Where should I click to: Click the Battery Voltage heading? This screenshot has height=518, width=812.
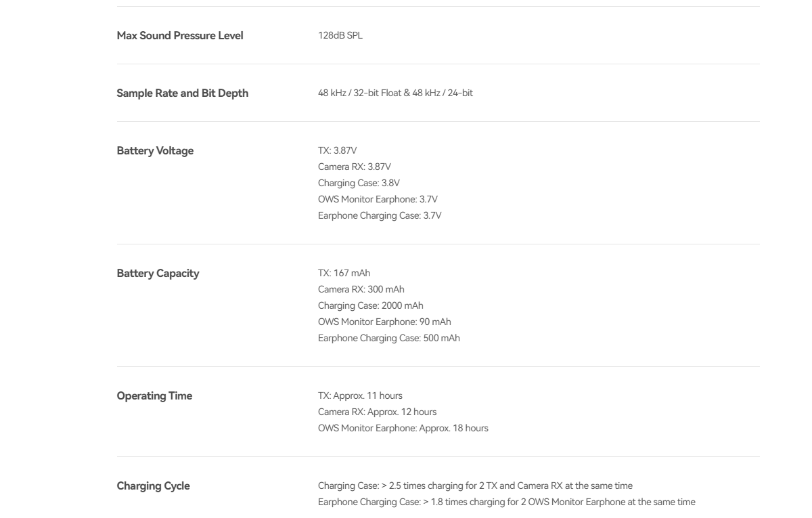(155, 150)
